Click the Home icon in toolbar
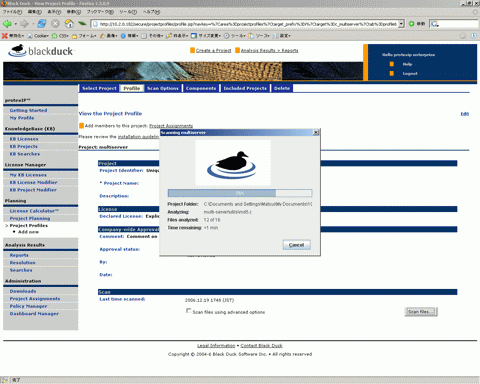 pyautogui.click(x=69, y=24)
